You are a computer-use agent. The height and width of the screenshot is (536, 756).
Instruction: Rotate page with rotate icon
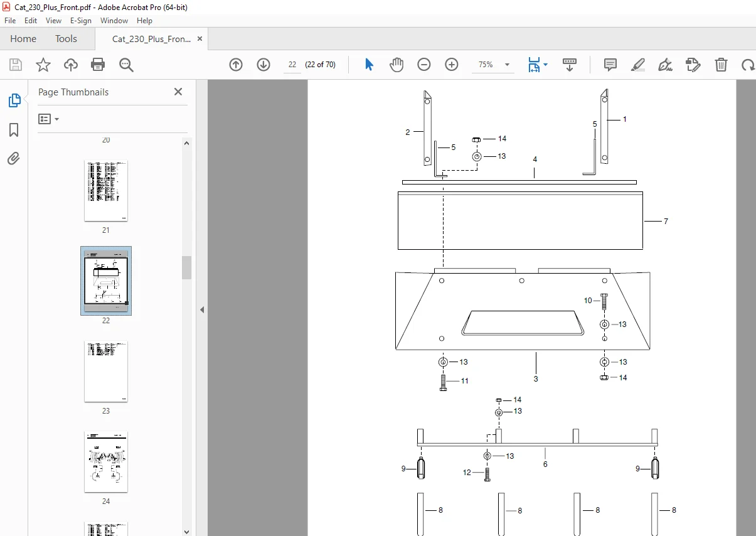click(x=748, y=65)
